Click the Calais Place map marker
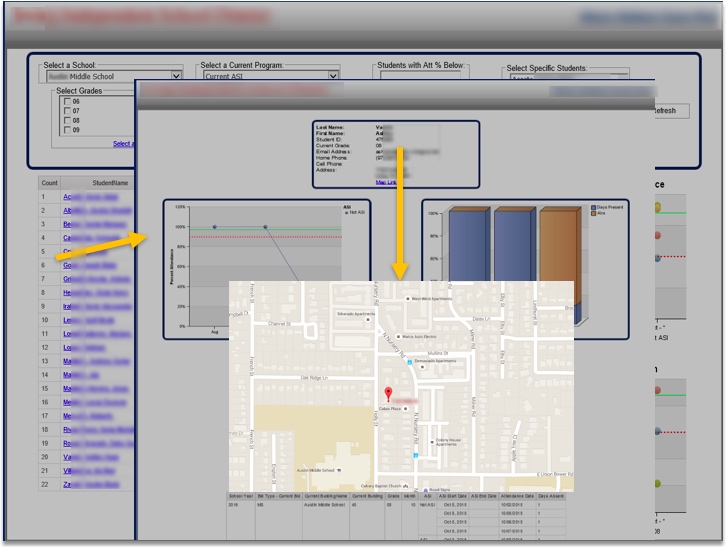Viewport: 726px width, 547px height. 406,409
